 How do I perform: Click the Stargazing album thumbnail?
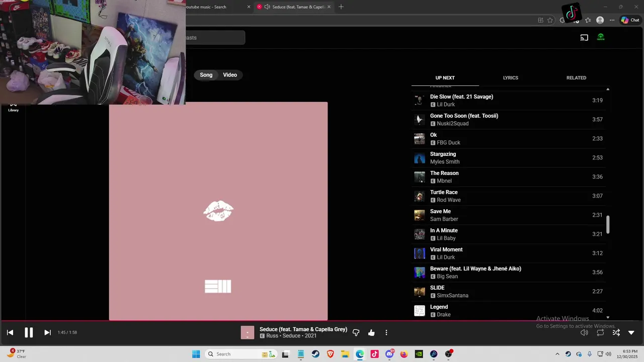pos(419,158)
